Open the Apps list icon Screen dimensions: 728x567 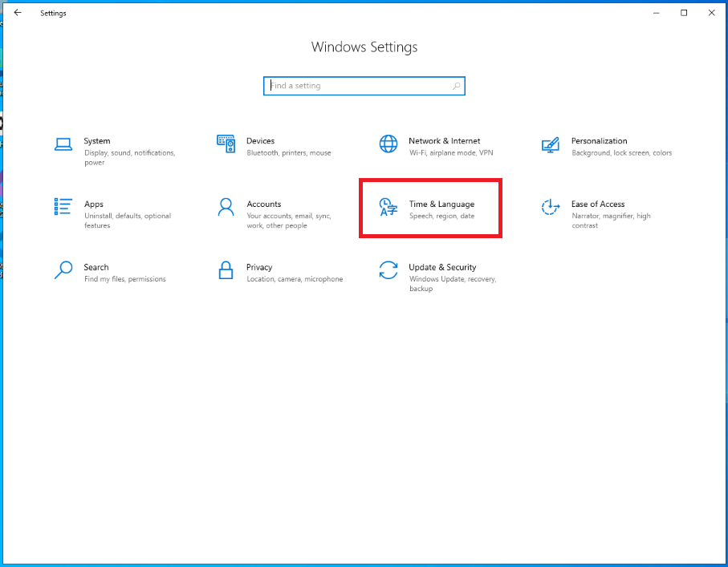pos(63,206)
